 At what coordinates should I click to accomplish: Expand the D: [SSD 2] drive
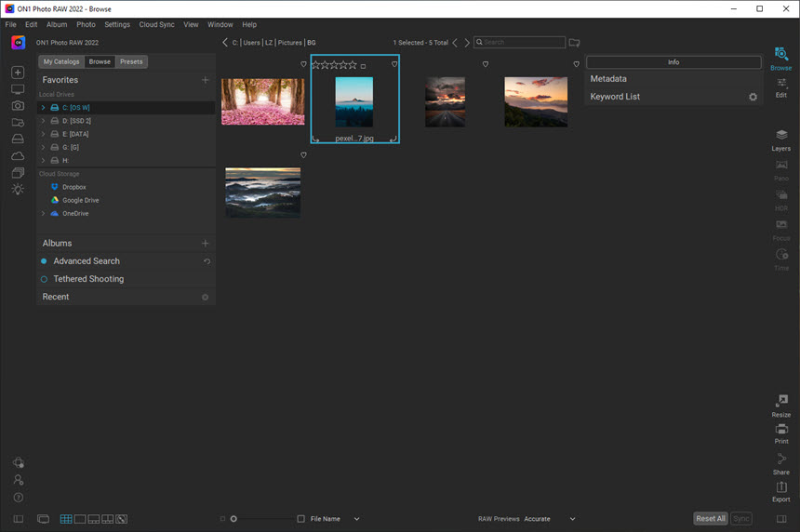[x=44, y=121]
